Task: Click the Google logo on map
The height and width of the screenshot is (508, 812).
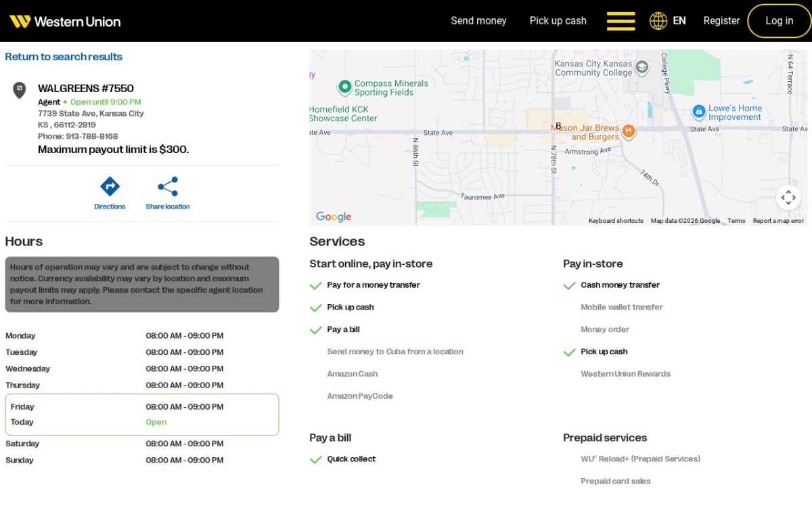Action: [334, 217]
